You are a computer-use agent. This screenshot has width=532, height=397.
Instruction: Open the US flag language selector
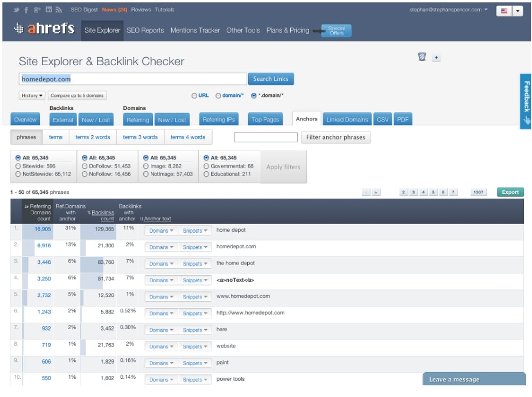504,11
